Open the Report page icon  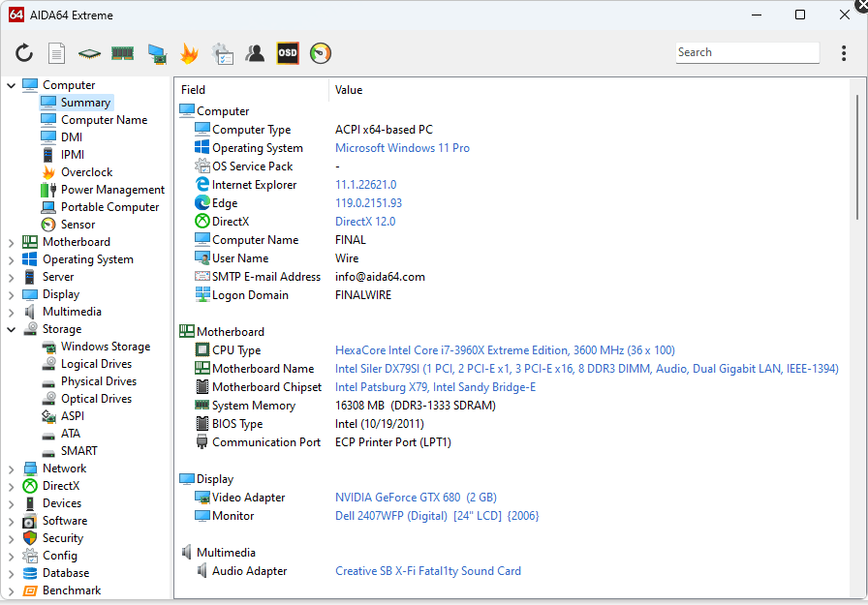coord(57,53)
